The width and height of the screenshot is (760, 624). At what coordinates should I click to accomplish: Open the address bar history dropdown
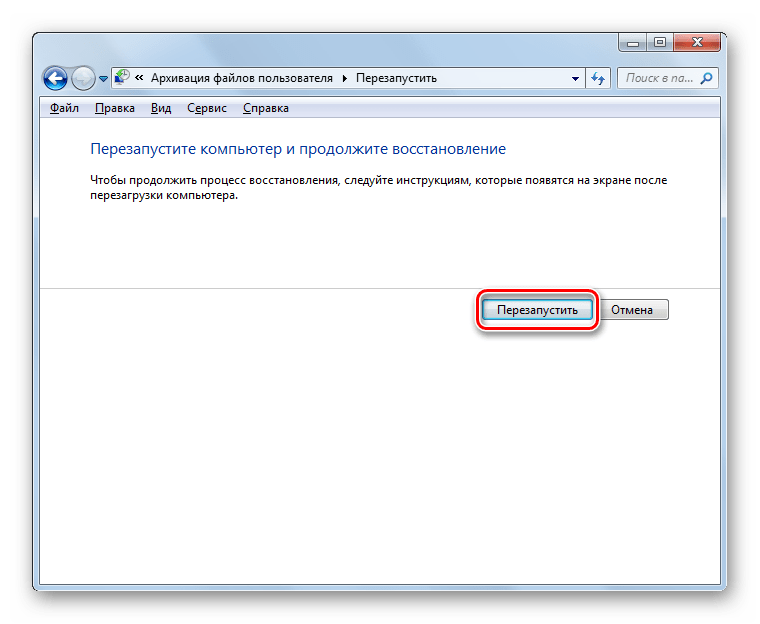coord(575,79)
